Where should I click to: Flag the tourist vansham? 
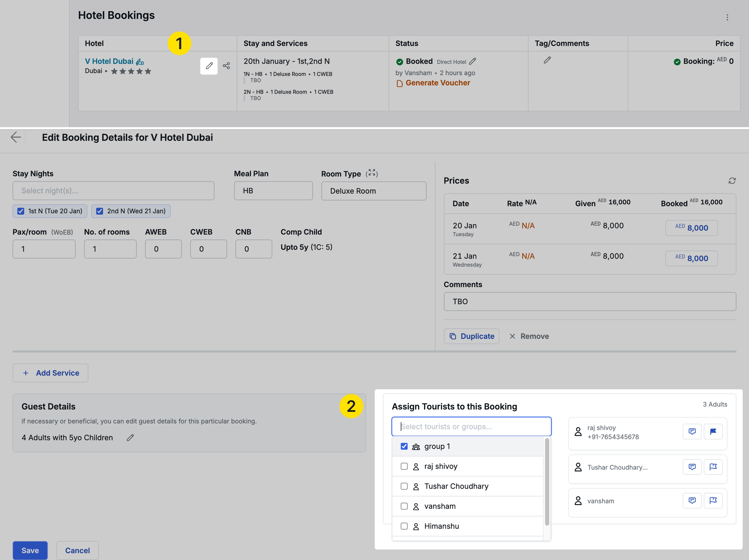coord(713,501)
